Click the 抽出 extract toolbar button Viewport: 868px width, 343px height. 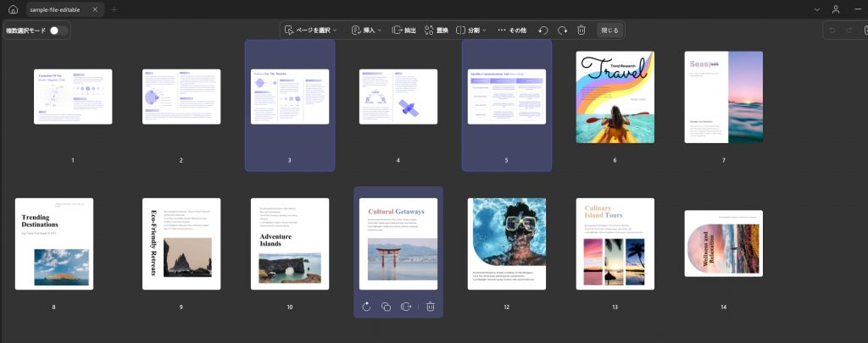pyautogui.click(x=404, y=30)
